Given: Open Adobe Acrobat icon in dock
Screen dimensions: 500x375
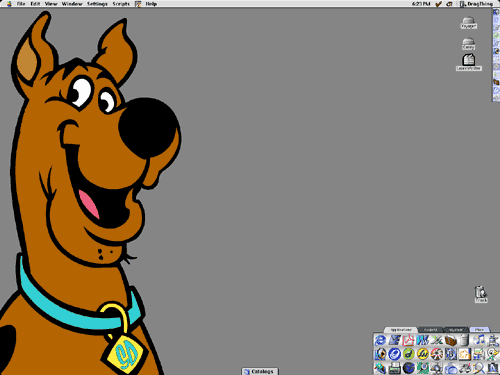Looking at the screenshot, I should coord(408,340).
